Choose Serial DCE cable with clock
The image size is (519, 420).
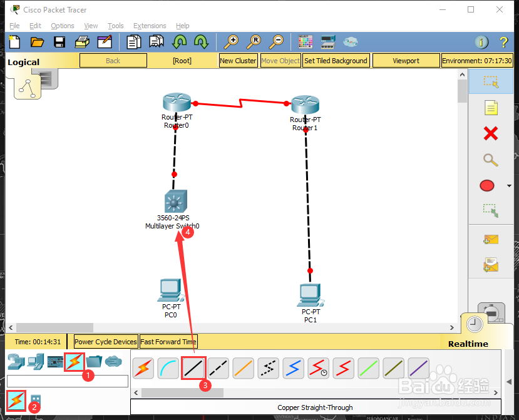click(318, 368)
